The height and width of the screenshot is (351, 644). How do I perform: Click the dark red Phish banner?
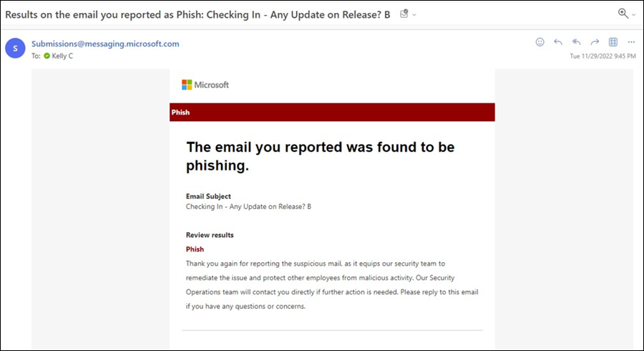click(x=332, y=112)
